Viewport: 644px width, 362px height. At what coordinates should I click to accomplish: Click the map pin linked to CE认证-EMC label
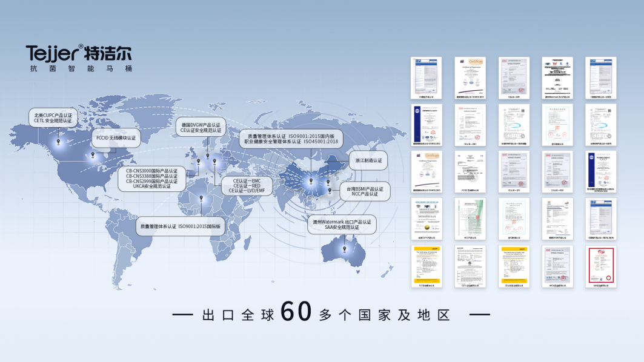click(214, 162)
